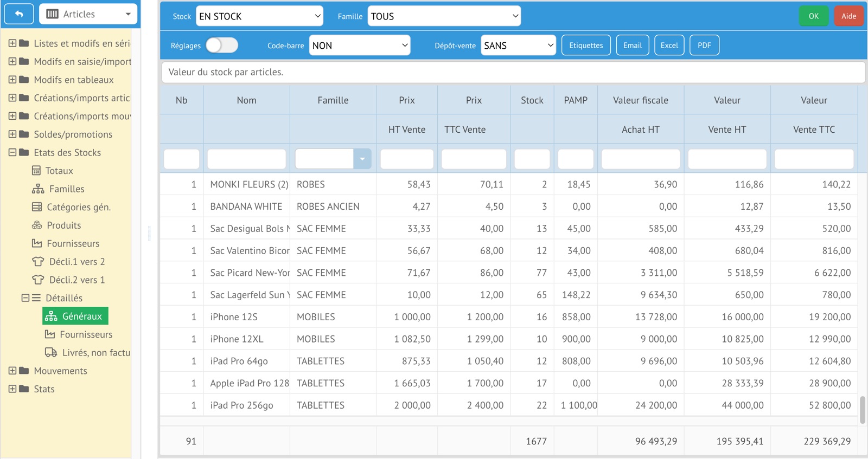The image size is (868, 459).
Task: Export the table with Excel button
Action: 669,46
